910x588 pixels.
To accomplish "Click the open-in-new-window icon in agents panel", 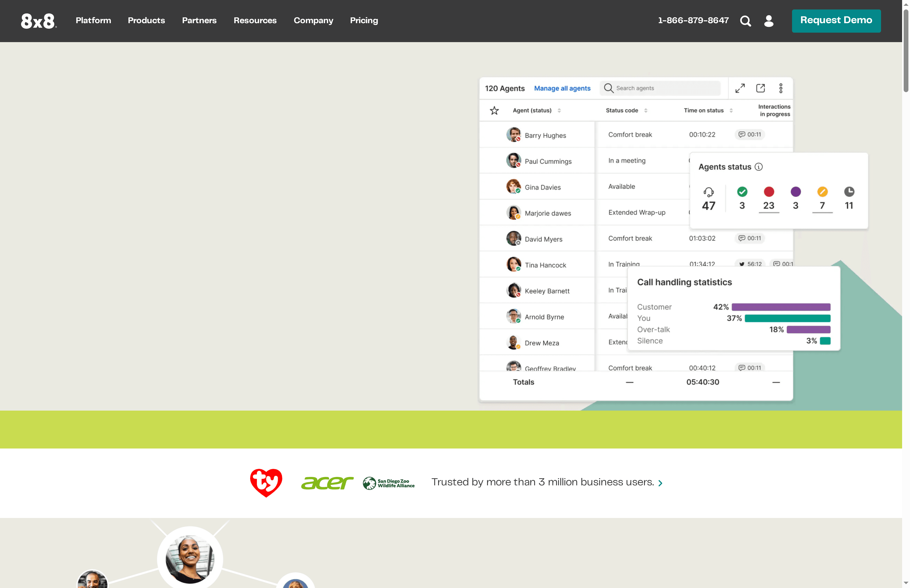I will [760, 88].
